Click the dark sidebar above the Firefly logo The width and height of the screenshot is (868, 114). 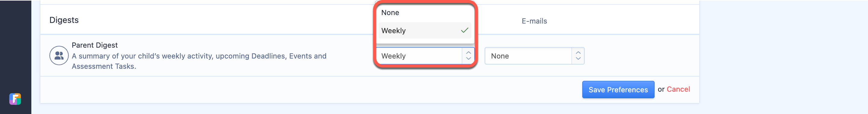coord(15,44)
